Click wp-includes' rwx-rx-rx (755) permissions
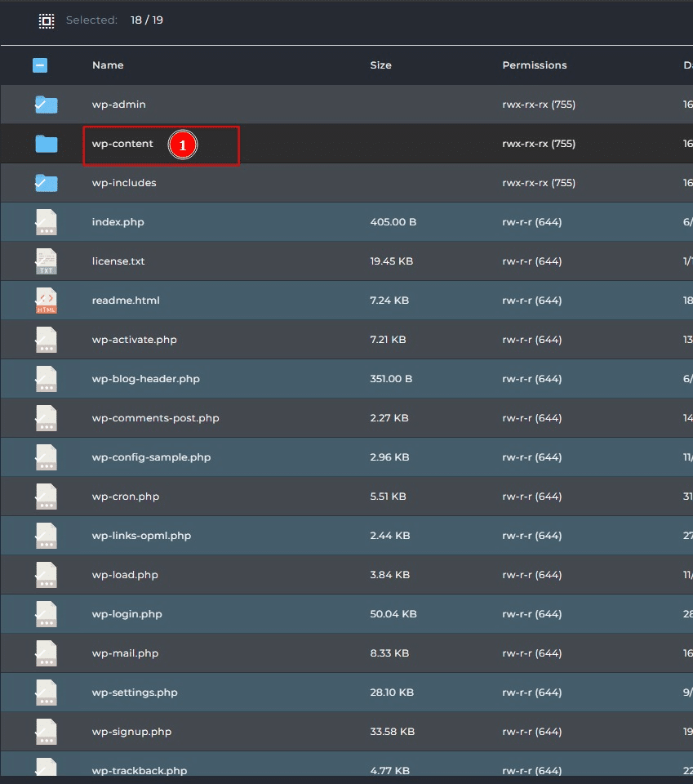Screen dimensions: 693x784 (x=539, y=183)
